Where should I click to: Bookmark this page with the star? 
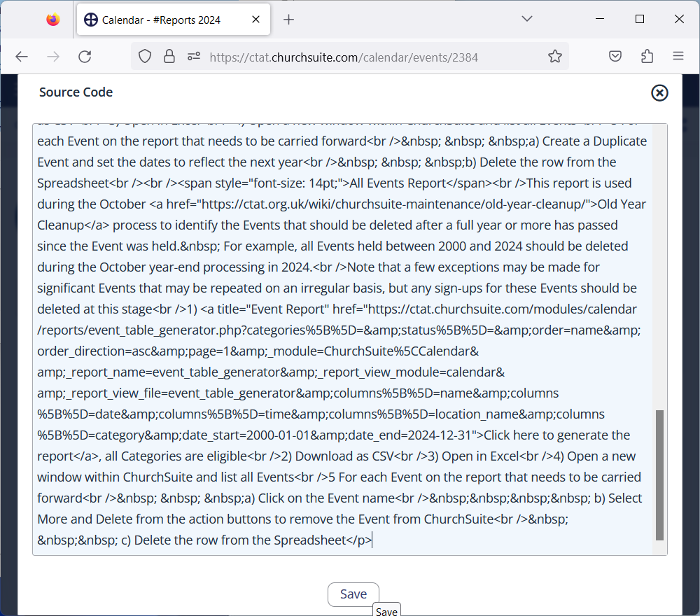(x=555, y=56)
